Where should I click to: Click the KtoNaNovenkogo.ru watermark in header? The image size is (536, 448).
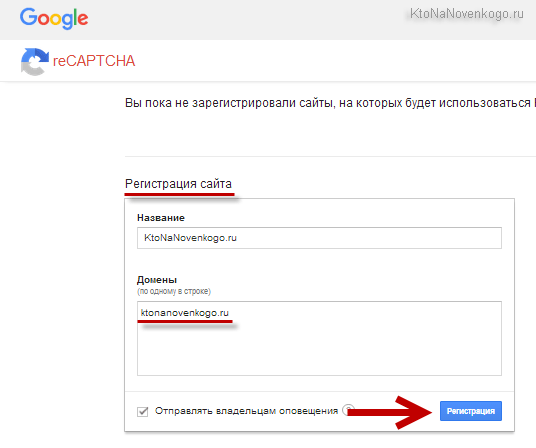tap(467, 14)
